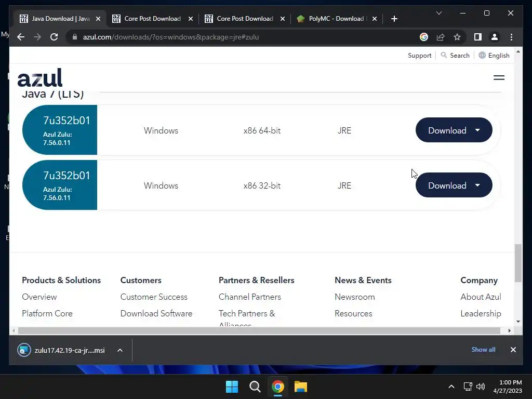Image resolution: width=532 pixels, height=399 pixels.
Task: Open the Customer Success footer link
Action: tap(154, 297)
